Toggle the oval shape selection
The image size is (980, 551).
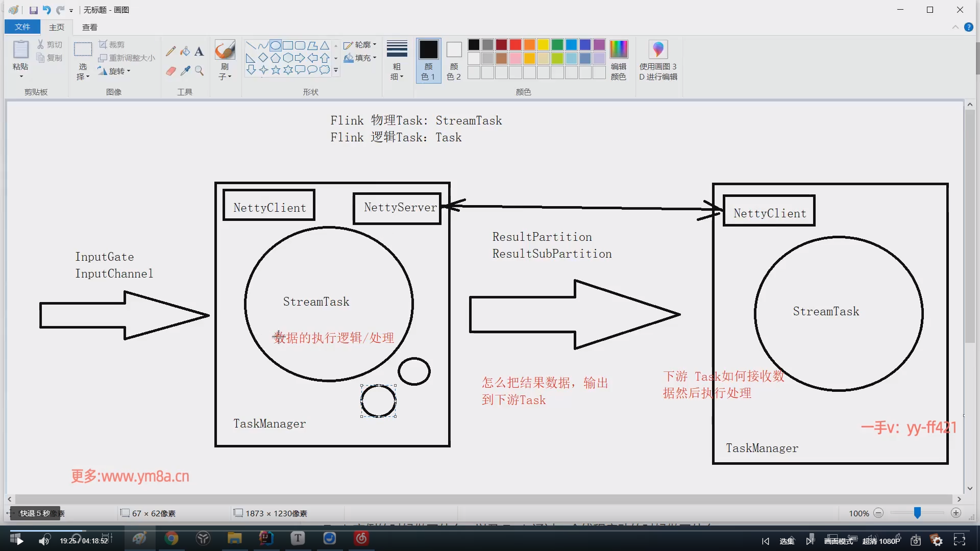click(276, 45)
